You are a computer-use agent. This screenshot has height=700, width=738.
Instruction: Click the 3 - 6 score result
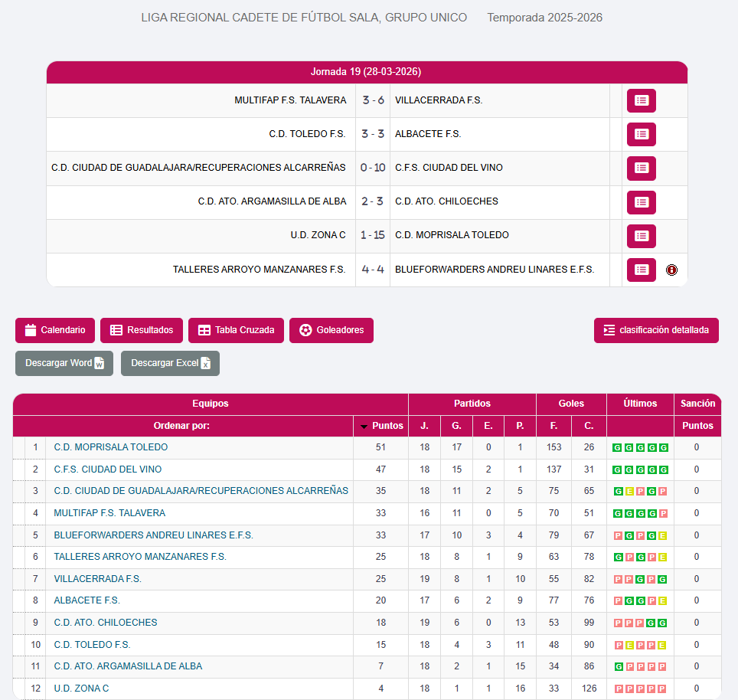pos(373,100)
